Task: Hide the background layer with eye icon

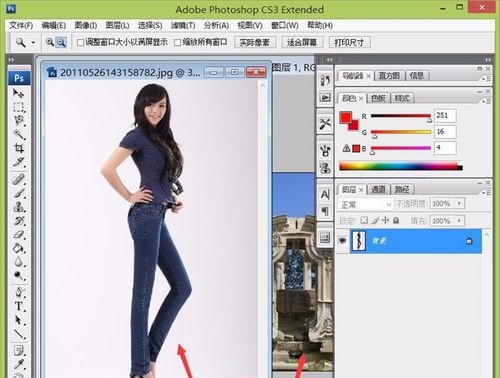Action: (x=342, y=240)
